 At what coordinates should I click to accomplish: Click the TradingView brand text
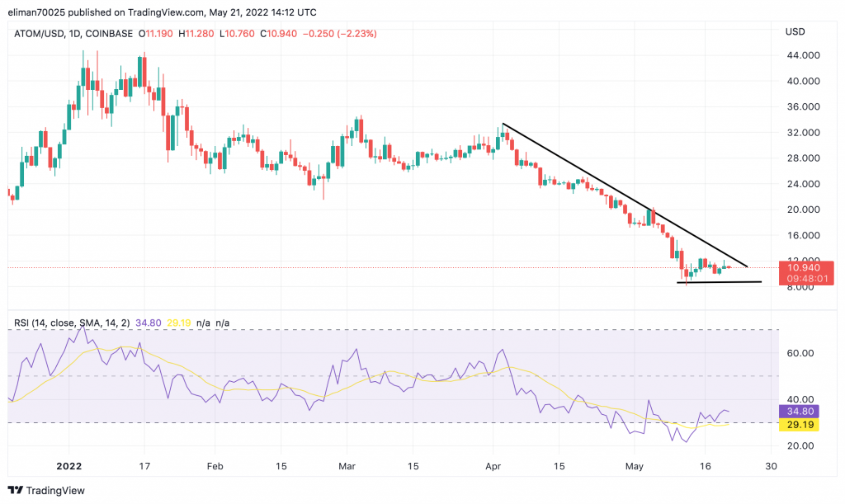click(x=55, y=491)
